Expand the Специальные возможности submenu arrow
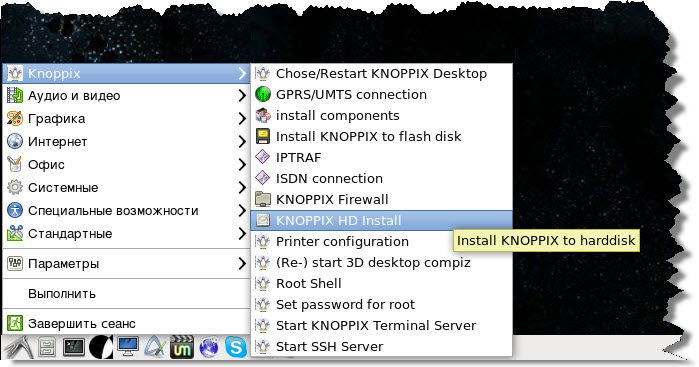Viewport: 699px width, 367px height. (x=242, y=210)
